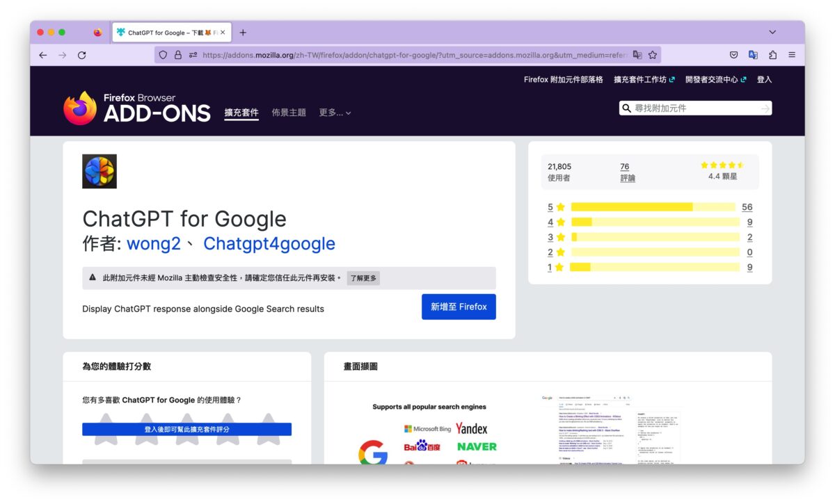Click the translate page icon in URL bar

(x=637, y=55)
